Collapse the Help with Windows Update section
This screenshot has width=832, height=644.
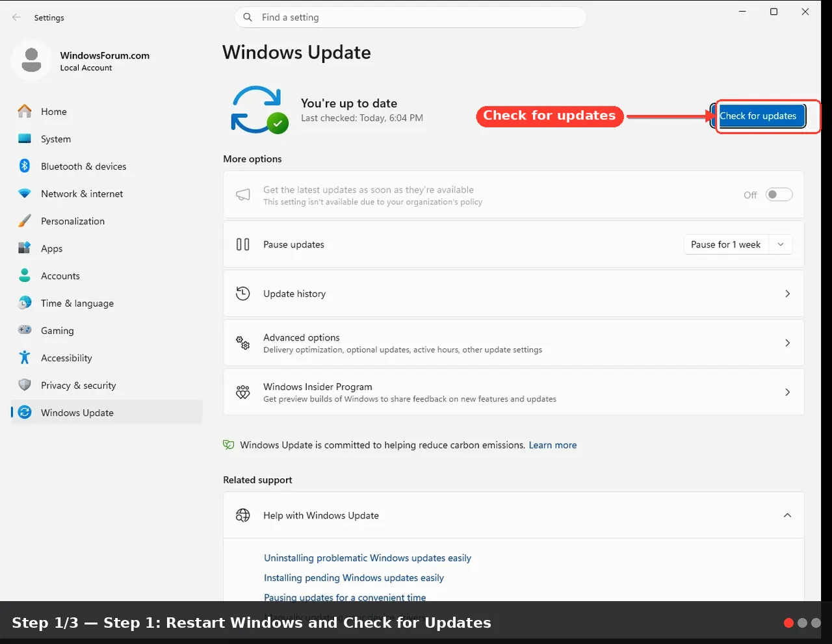787,515
